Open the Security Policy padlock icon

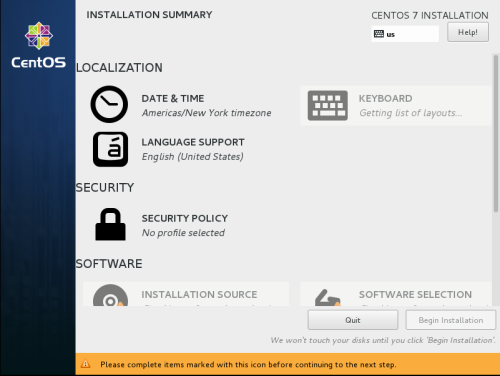point(110,224)
